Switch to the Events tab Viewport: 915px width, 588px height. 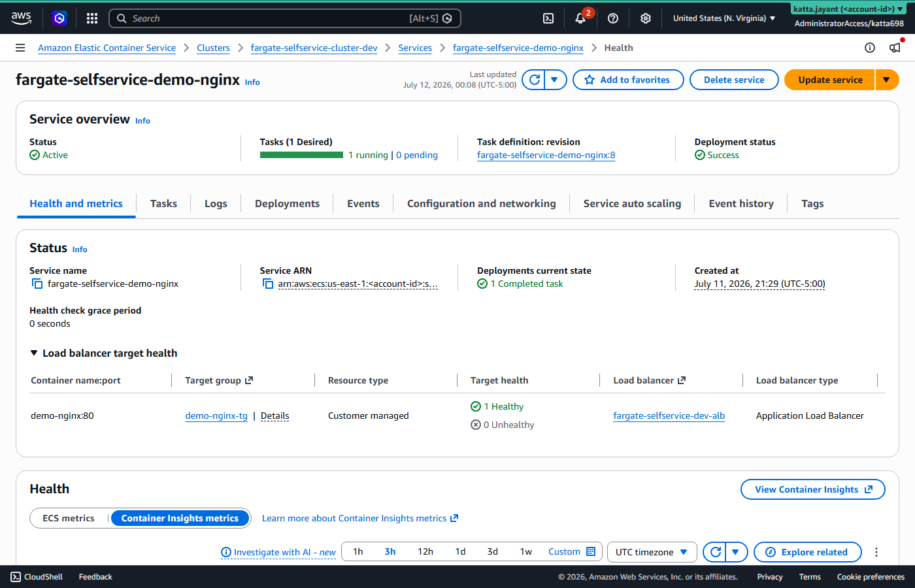363,204
